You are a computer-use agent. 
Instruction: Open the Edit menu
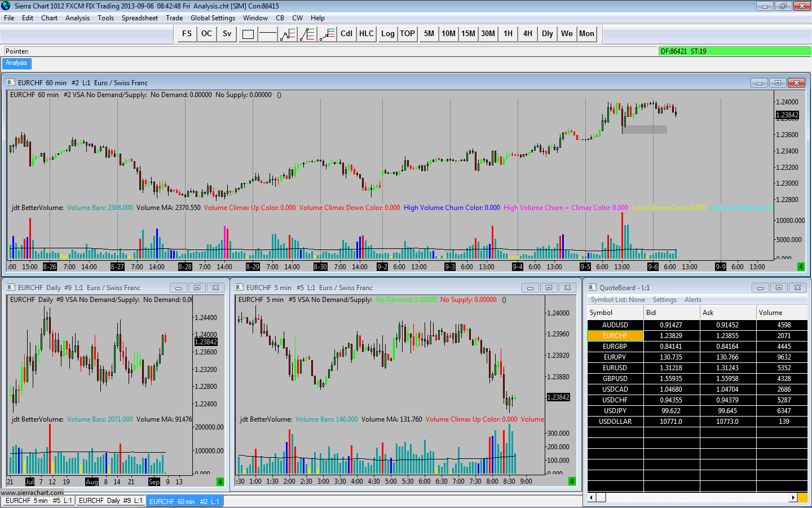[28, 18]
